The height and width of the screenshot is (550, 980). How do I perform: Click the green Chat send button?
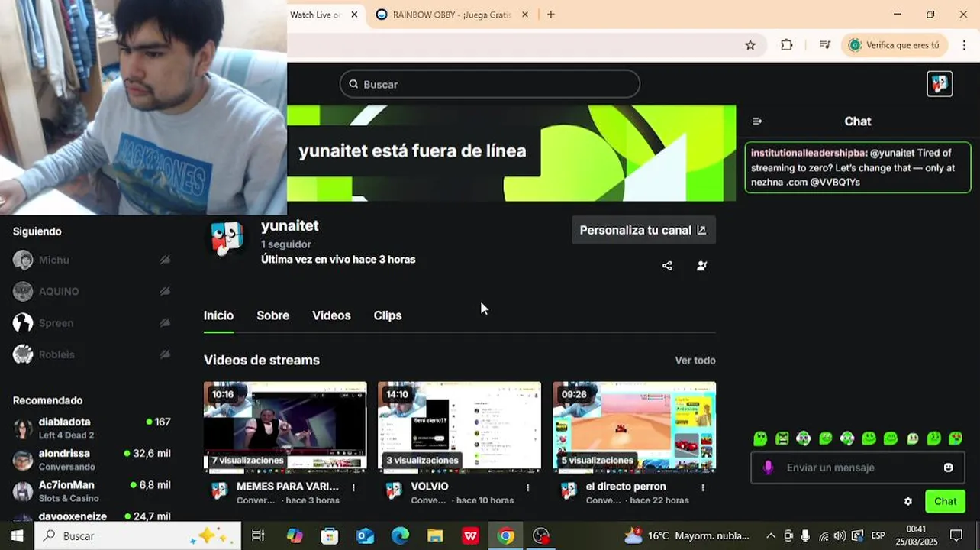pos(945,502)
